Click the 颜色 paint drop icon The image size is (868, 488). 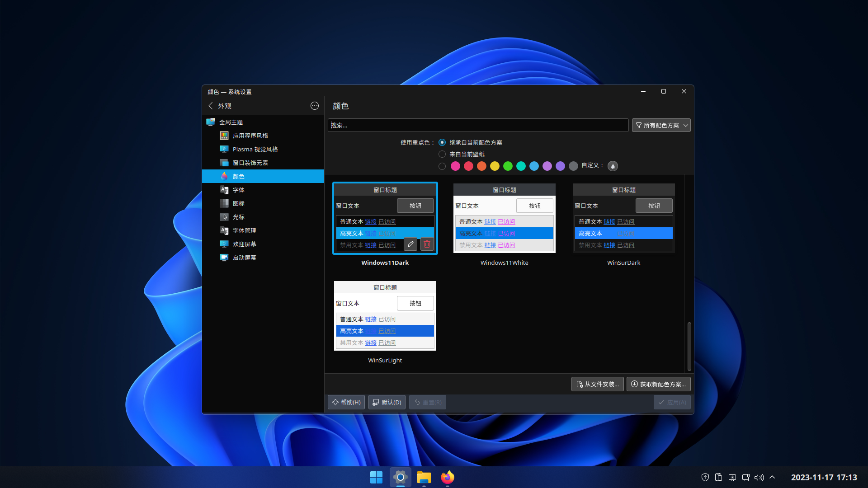tap(224, 176)
